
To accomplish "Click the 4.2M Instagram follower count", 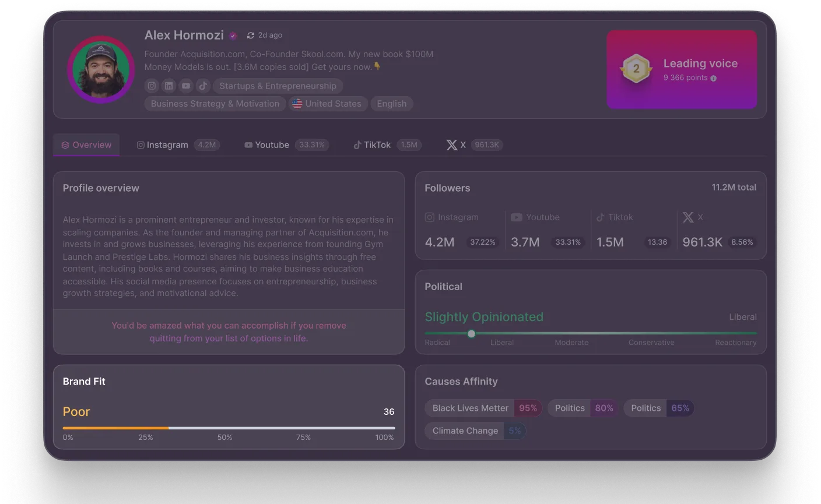I will (x=440, y=242).
